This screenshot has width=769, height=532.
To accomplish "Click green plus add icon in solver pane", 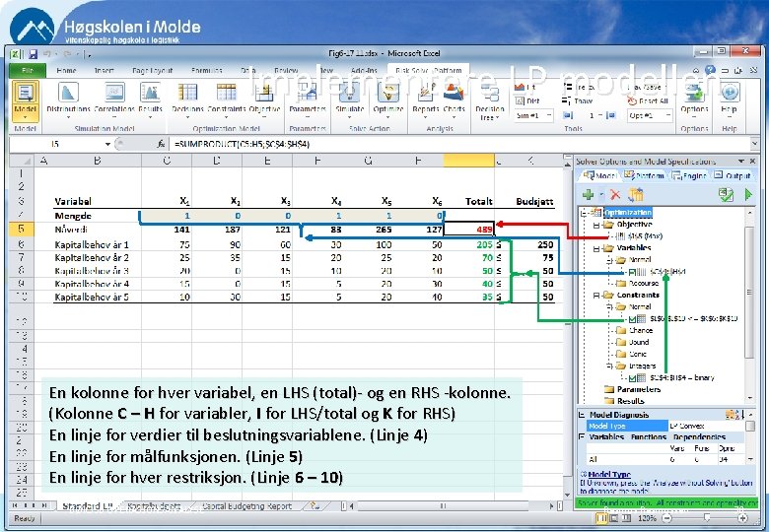I will click(x=588, y=195).
